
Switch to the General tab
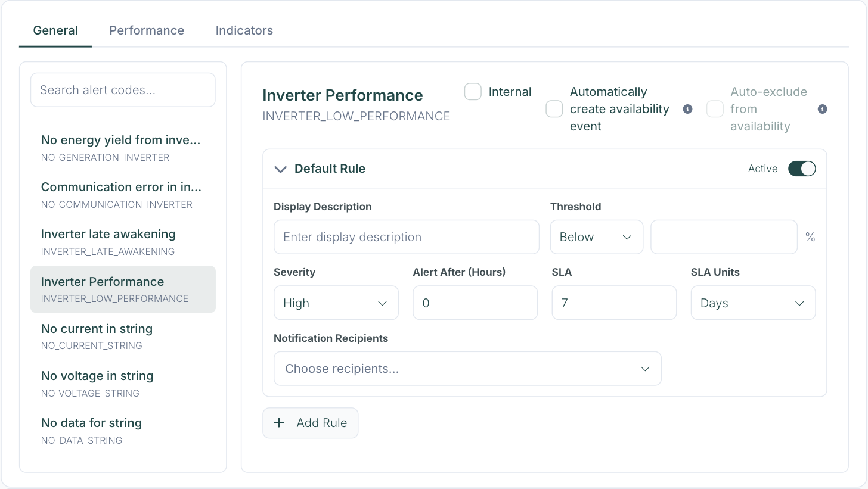pos(55,30)
